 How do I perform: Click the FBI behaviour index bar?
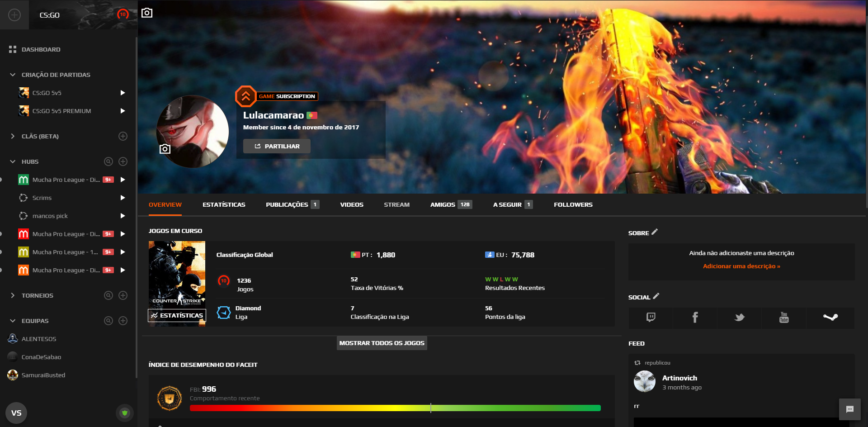coord(395,408)
